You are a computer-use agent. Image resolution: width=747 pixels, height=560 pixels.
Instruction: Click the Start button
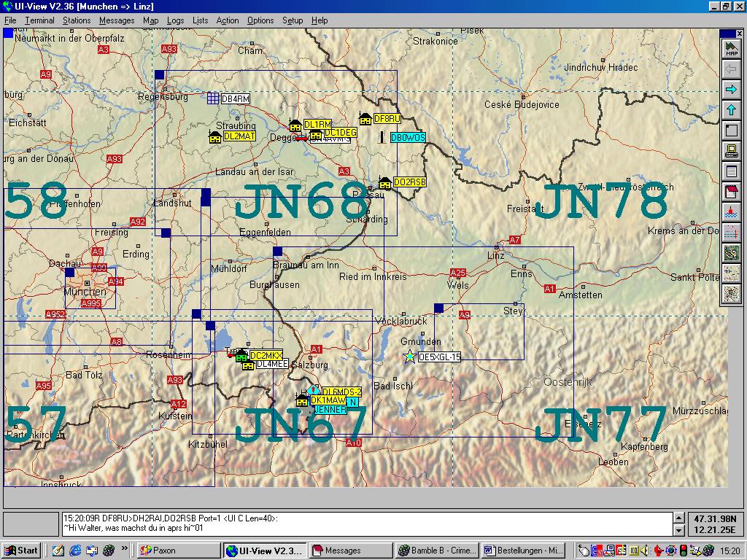tap(21, 551)
